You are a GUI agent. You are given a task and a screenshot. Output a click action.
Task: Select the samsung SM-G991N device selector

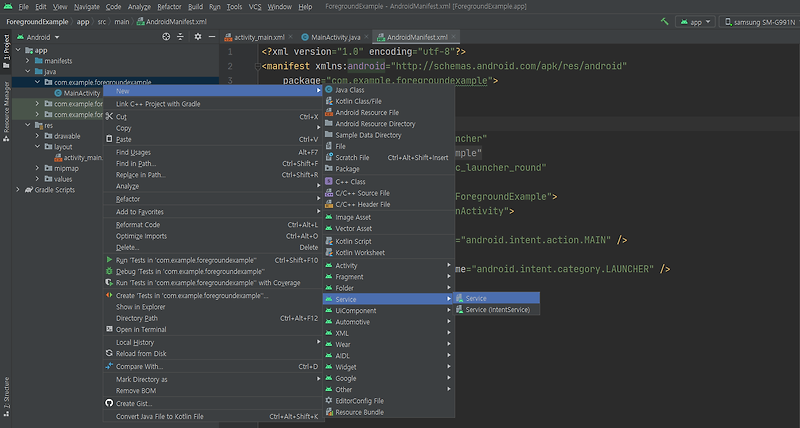[760, 21]
